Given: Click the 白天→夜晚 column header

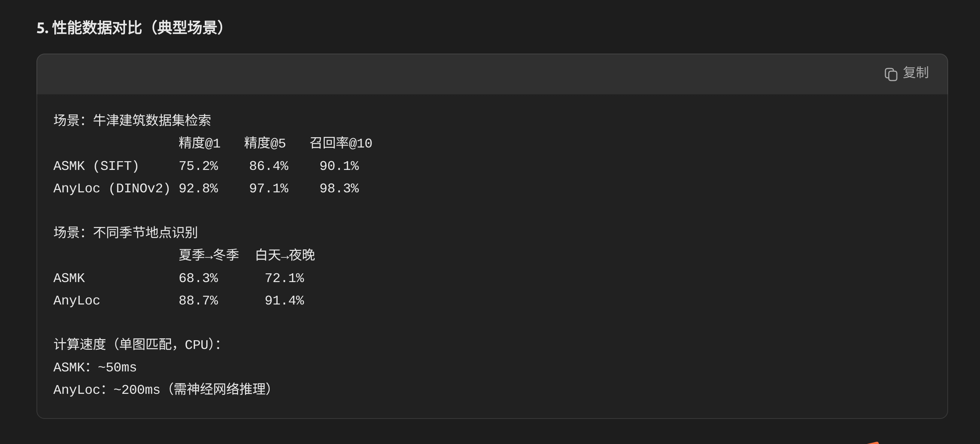Looking at the screenshot, I should point(285,255).
